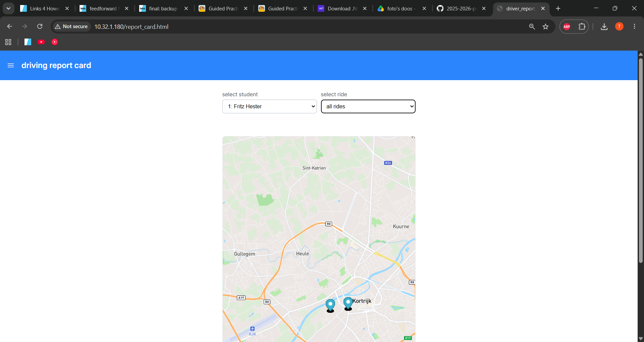Restore down the Chrome window
644x342 pixels.
click(615, 8)
